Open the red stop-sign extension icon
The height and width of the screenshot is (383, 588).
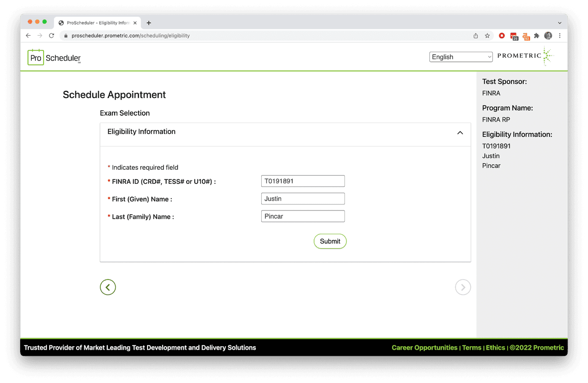tap(502, 36)
